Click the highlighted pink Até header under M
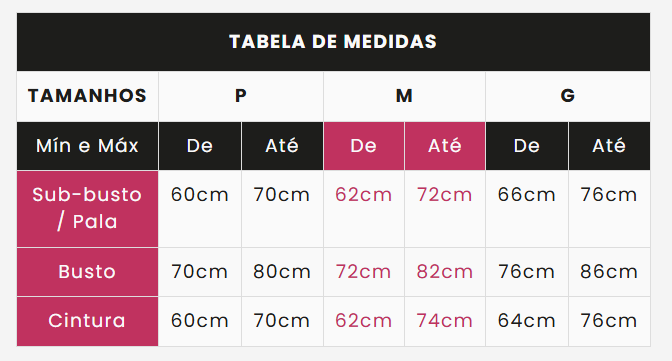The height and width of the screenshot is (361, 672). click(445, 146)
